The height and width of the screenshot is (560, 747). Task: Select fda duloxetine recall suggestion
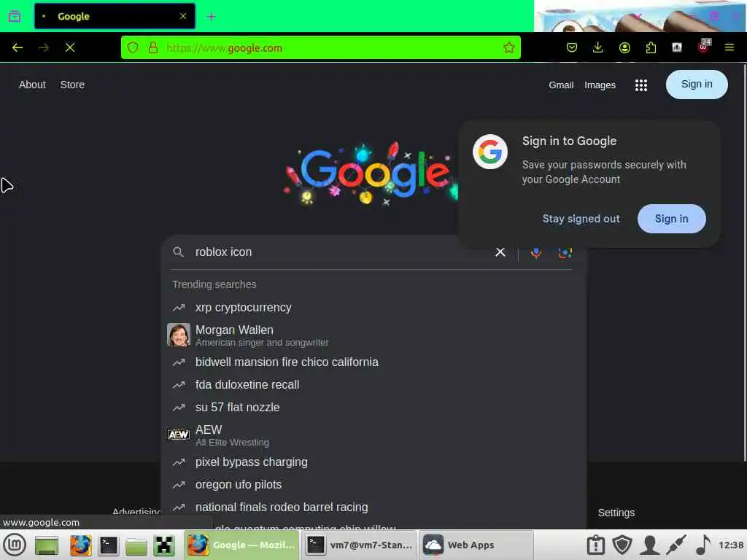[373, 385]
